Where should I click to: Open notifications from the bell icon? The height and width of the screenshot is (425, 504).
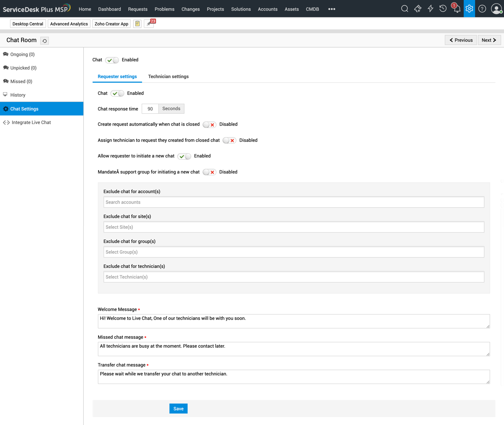tap(456, 9)
